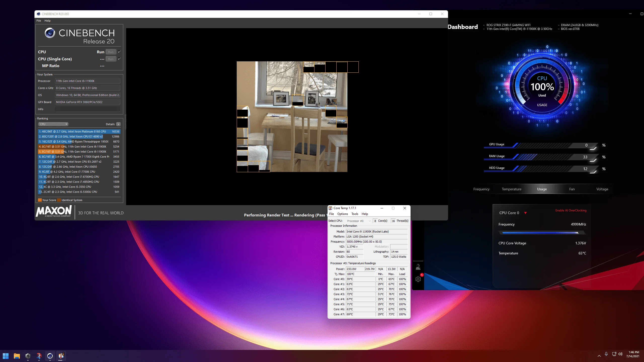Screen dimensions: 644x362
Task: Click the Info input field in Cinebench
Action: coord(87,109)
